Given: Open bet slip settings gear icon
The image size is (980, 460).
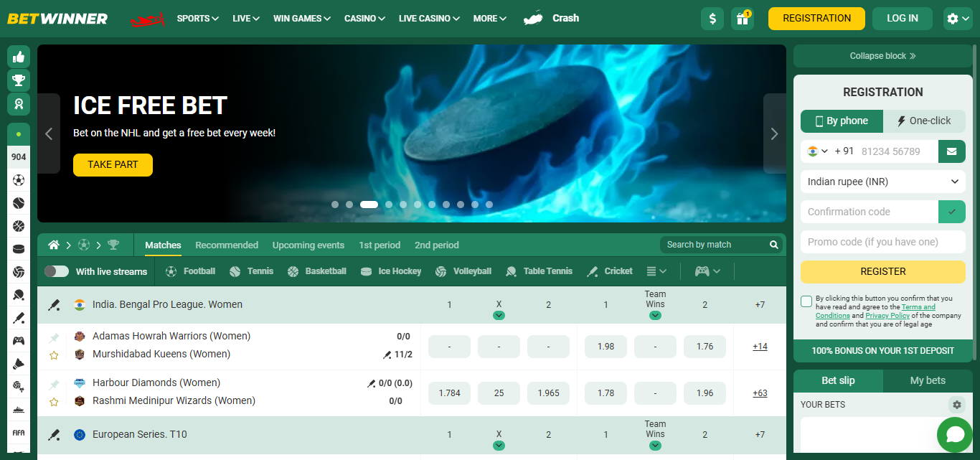Looking at the screenshot, I should pos(957,405).
